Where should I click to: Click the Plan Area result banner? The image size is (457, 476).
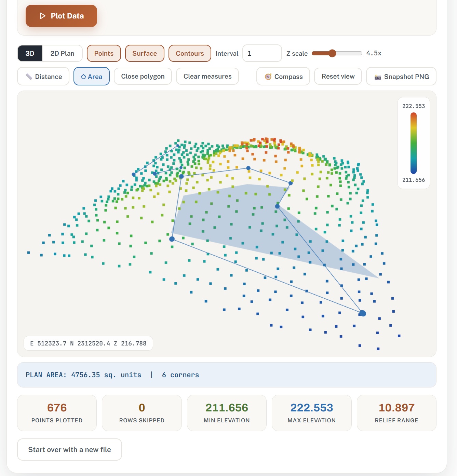coord(227,375)
